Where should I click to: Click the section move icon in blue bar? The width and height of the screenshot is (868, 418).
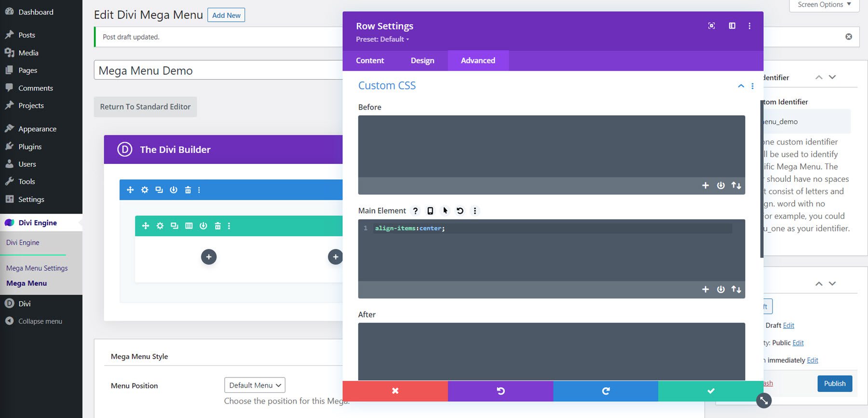click(x=130, y=190)
